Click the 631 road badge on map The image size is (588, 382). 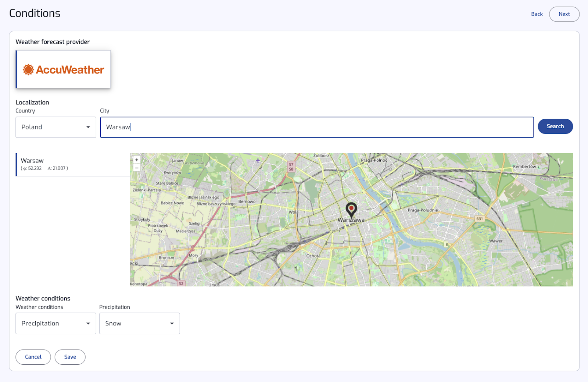pyautogui.click(x=480, y=219)
